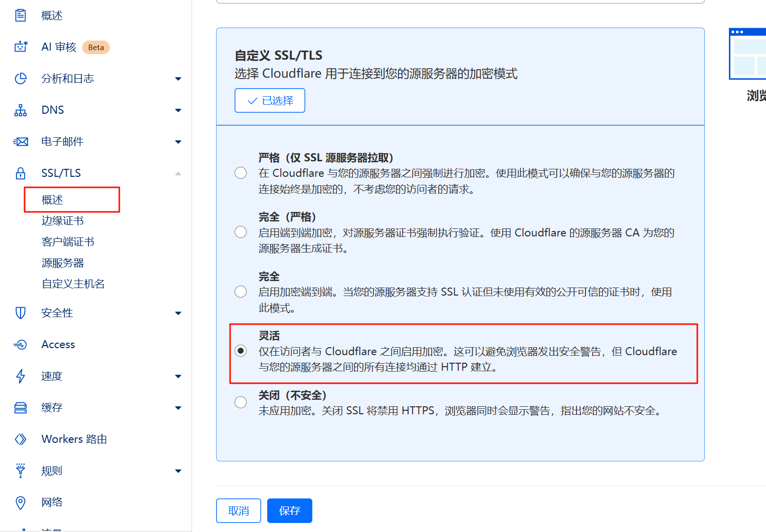Click the AI 审核 robot icon
Screen dimensions: 766x532
point(21,47)
